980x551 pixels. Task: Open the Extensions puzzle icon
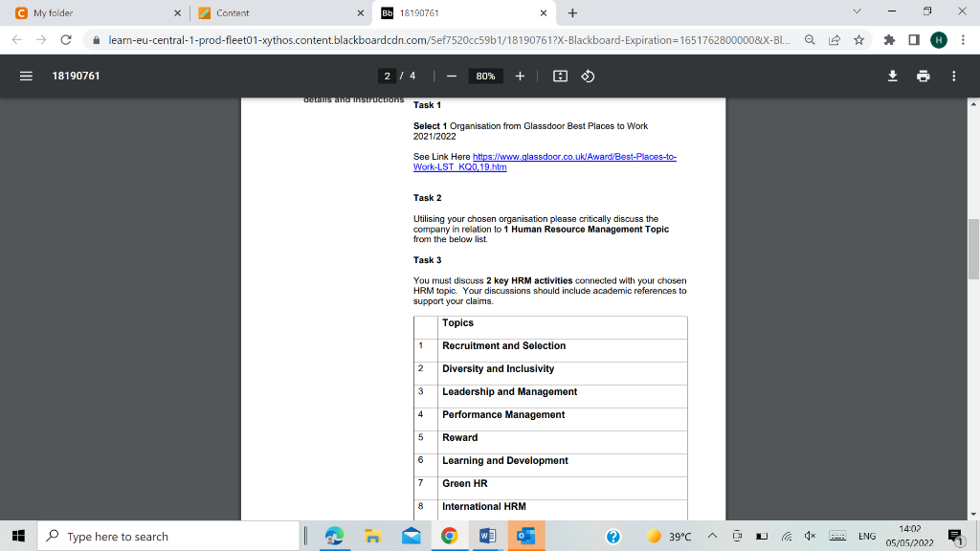889,40
